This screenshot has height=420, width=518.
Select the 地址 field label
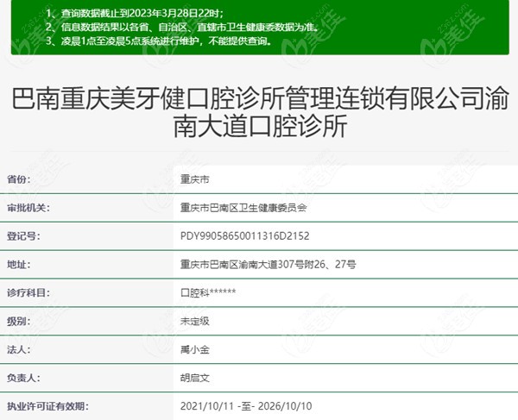click(x=18, y=264)
